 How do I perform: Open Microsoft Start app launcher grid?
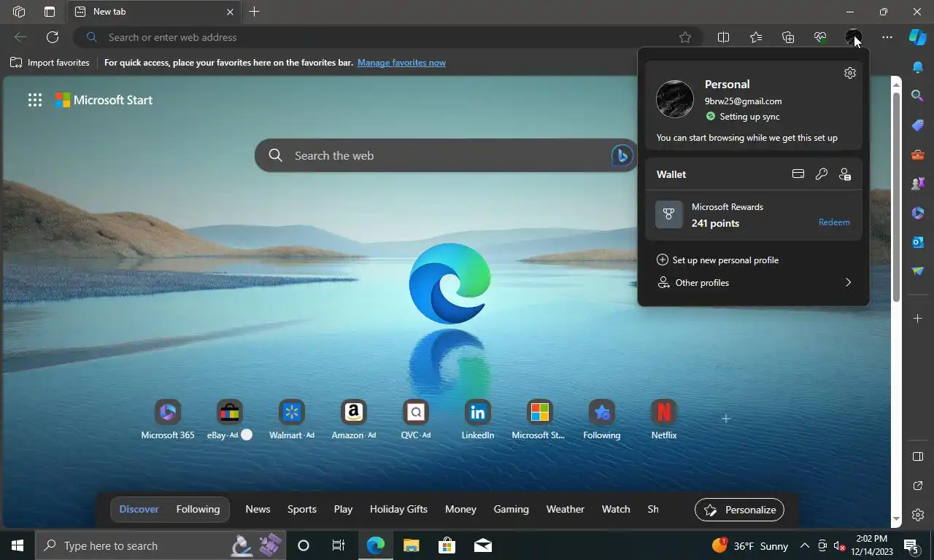point(35,101)
